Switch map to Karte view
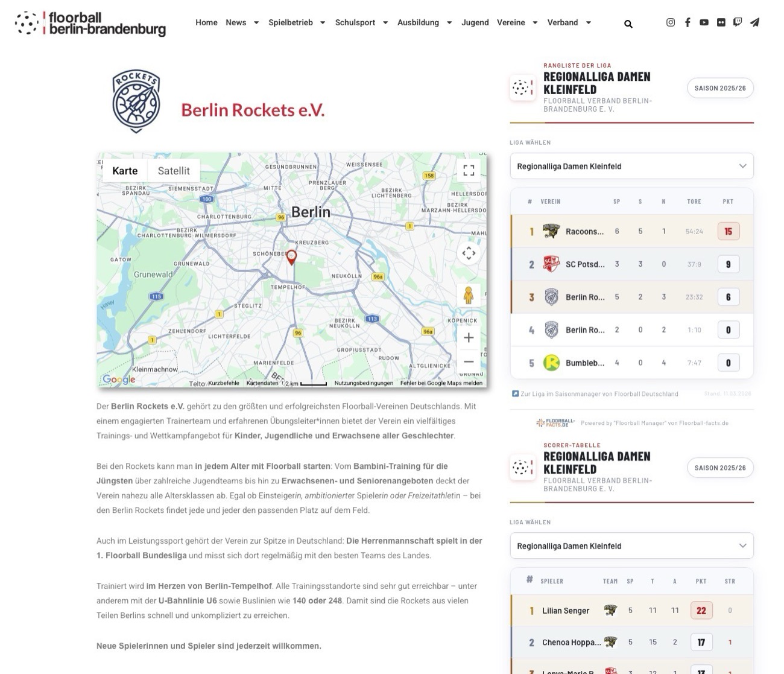 coord(125,171)
